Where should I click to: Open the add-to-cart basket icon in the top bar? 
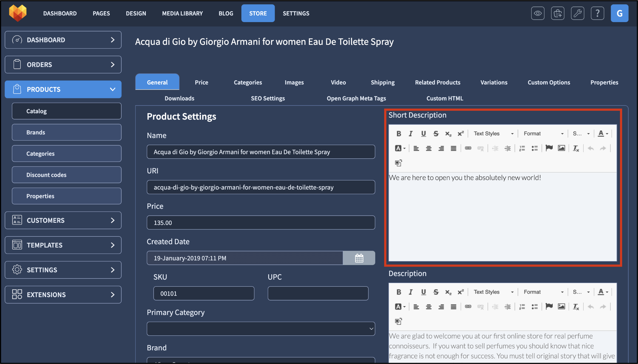click(x=557, y=13)
